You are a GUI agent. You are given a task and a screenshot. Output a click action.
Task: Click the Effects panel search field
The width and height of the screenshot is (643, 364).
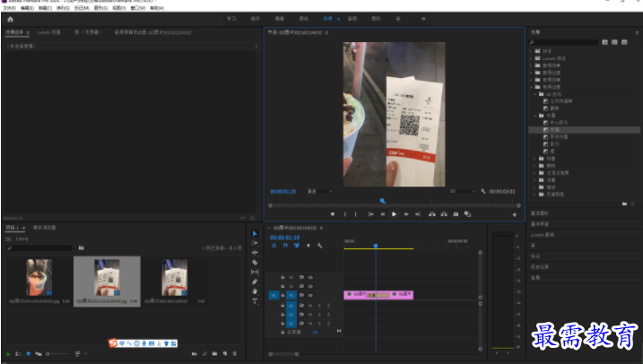564,42
